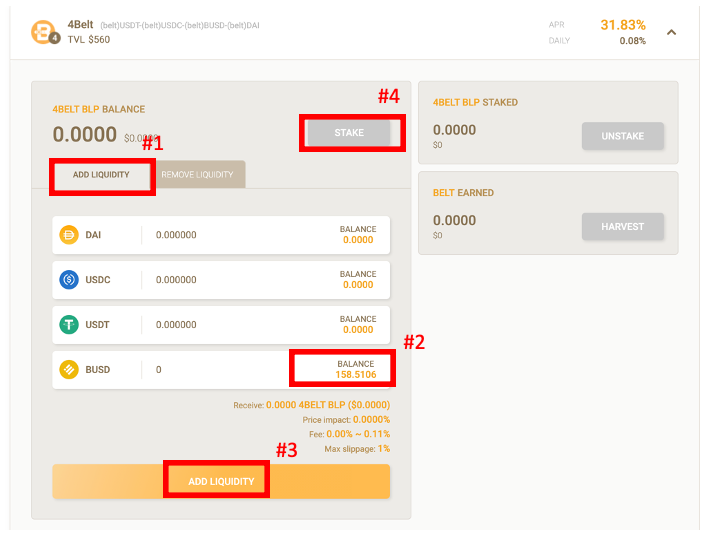Switch to the Remove Liquidity tab
The image size is (715, 537).
point(197,175)
